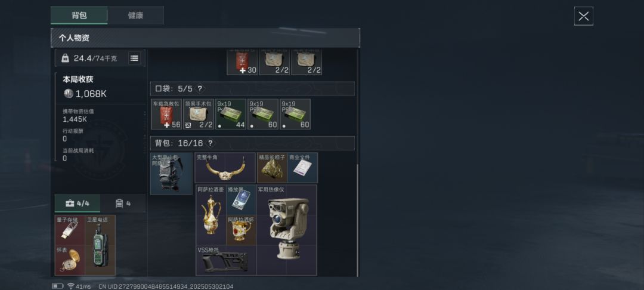Viewport: 644px width, 290px height.
Task: Select the VSS stock item
Action: pyautogui.click(x=227, y=260)
